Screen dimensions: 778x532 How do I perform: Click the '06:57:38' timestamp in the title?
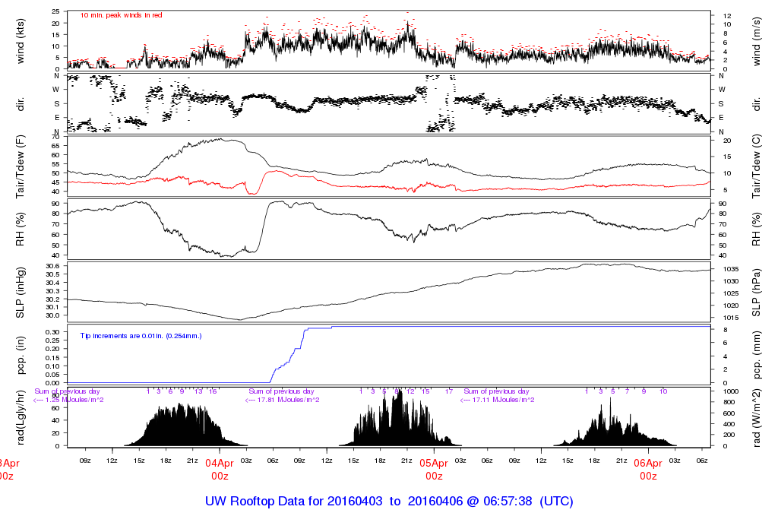(x=508, y=502)
